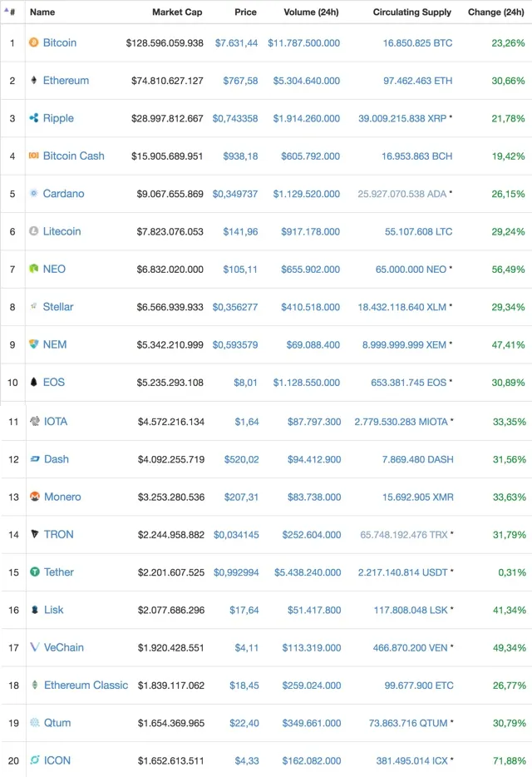Sort by the Change (24h) column header
This screenshot has width=532, height=777.
pos(495,12)
